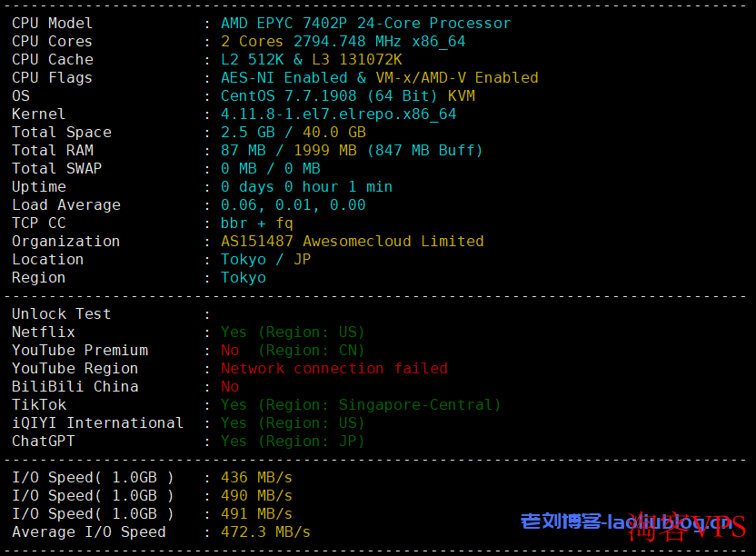Click the Tokyo / JP location value
Image resolution: width=756 pixels, height=556 pixels.
click(265, 259)
